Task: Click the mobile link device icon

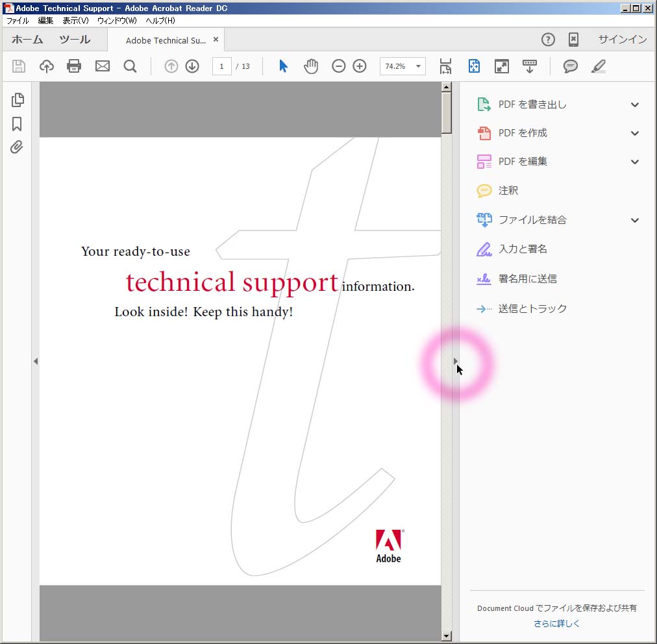Action: pos(573,40)
